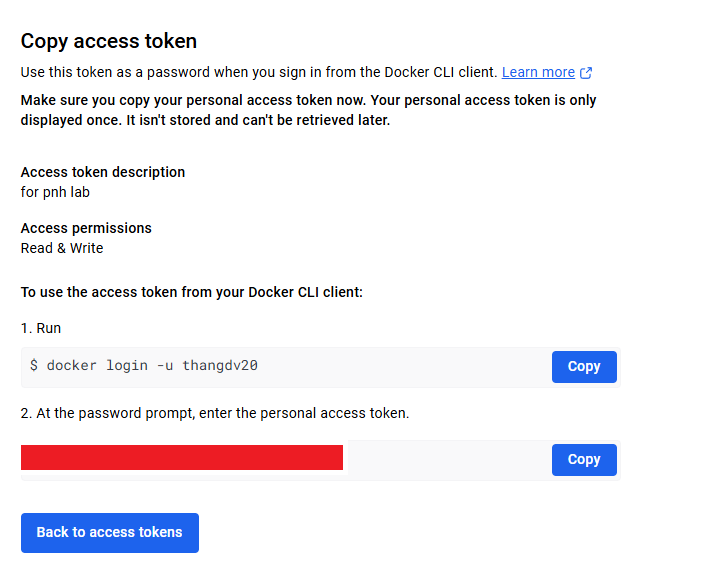Click the redacted red token bar
The height and width of the screenshot is (572, 716).
(182, 458)
